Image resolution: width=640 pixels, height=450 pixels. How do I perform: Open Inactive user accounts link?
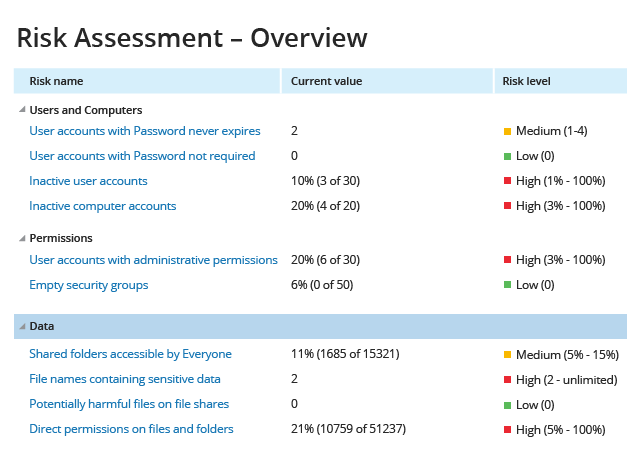click(88, 181)
